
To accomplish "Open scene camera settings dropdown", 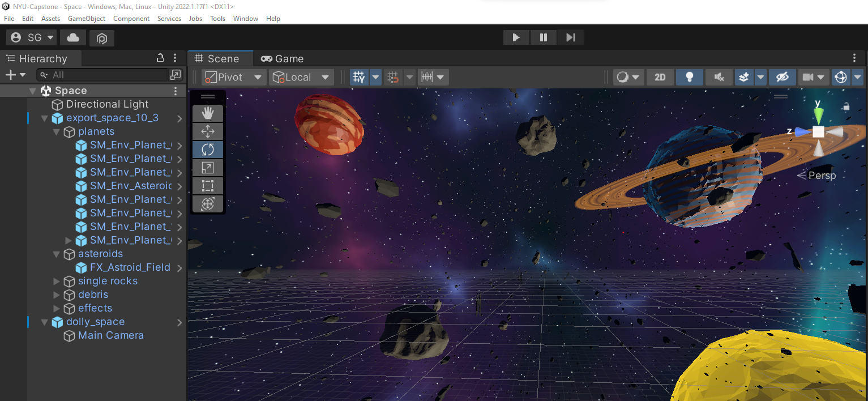I will pyautogui.click(x=814, y=77).
